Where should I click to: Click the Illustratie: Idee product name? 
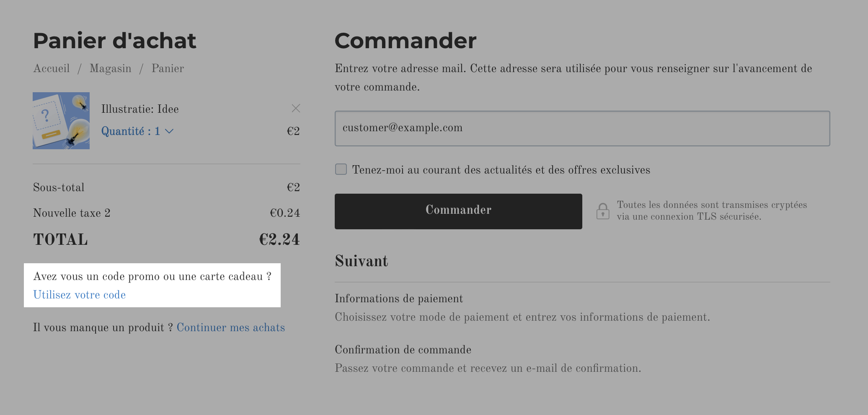point(140,109)
